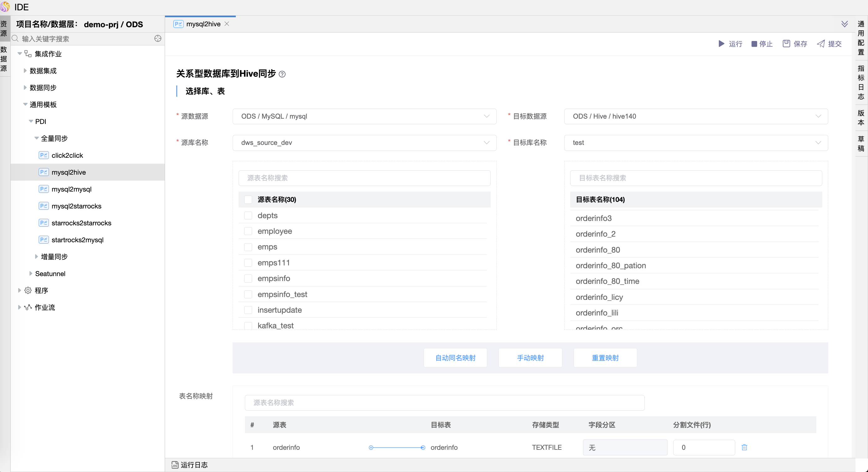Click the 重置映射 button
Screen dimensions: 868x472
[x=605, y=358]
